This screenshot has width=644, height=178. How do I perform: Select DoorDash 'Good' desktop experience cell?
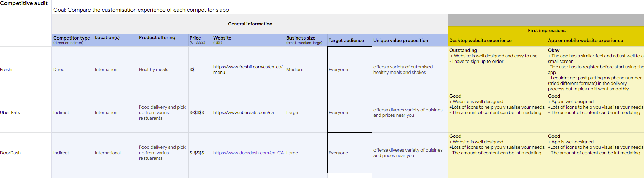[497, 153]
